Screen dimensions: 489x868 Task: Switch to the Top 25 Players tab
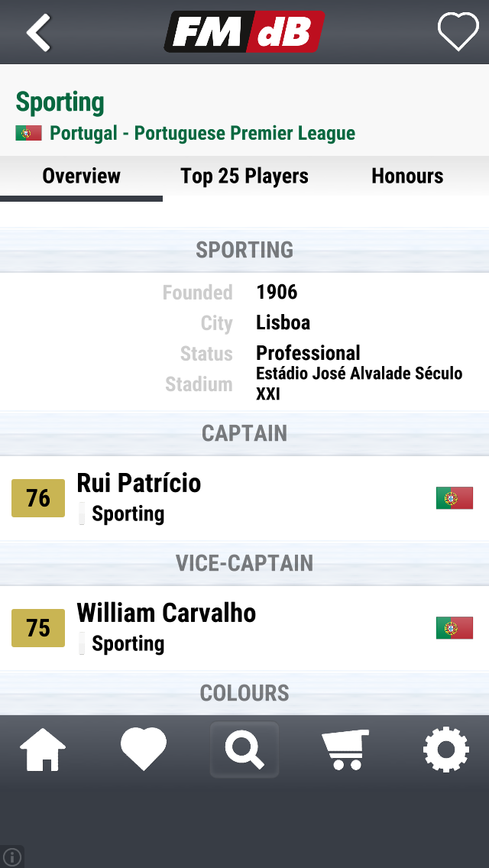pos(244,176)
